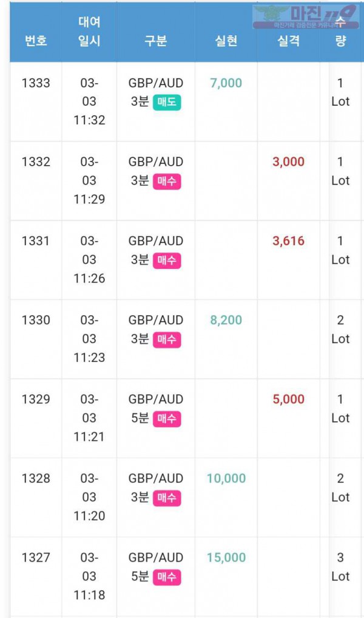Click the 15,000 realized amount
This screenshot has width=364, height=618.
[x=226, y=557]
